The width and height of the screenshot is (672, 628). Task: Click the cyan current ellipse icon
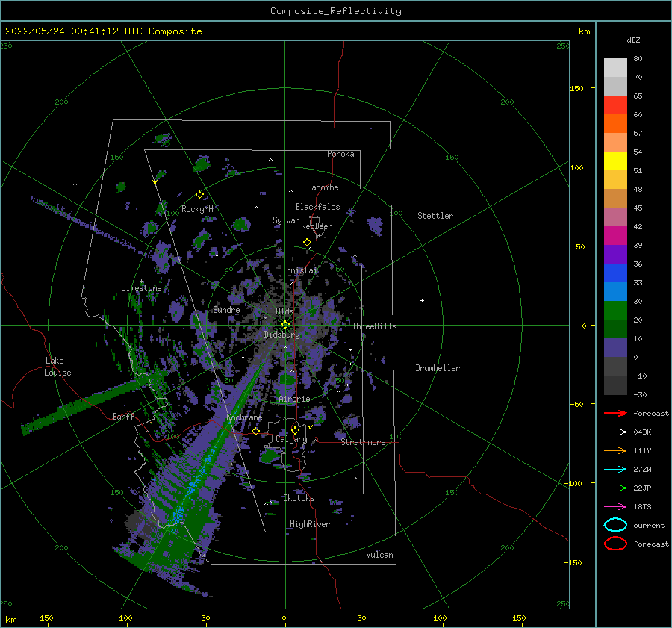click(615, 525)
